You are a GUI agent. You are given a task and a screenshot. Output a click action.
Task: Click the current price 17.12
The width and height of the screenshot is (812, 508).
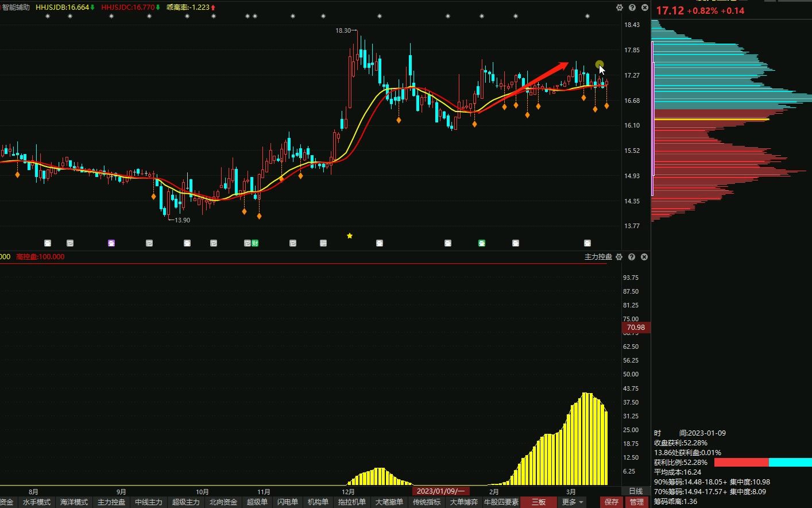(x=670, y=11)
